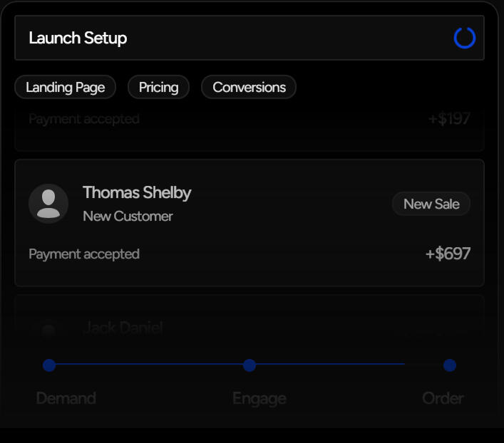Select the Conversions tab
This screenshot has width=504, height=443.
tap(249, 88)
